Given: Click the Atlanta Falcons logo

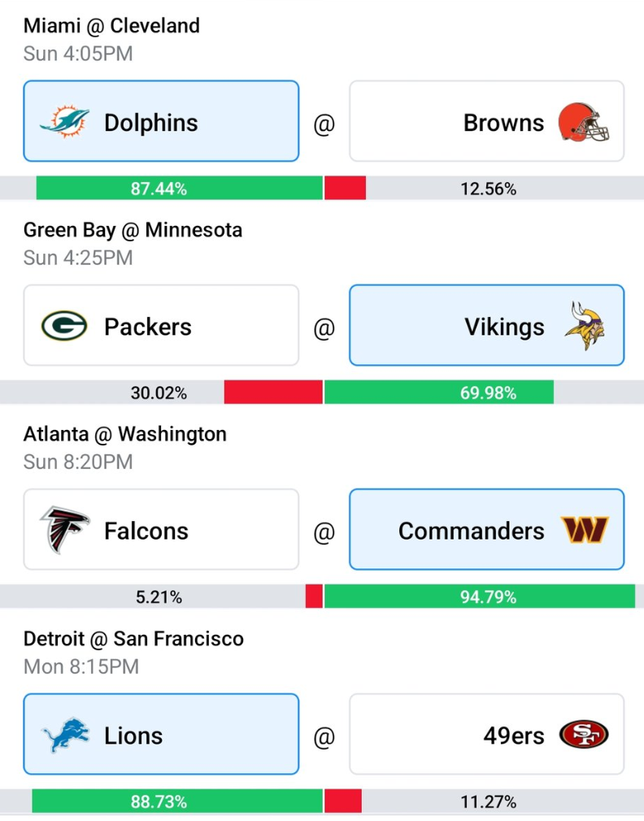Looking at the screenshot, I should tap(65, 529).
